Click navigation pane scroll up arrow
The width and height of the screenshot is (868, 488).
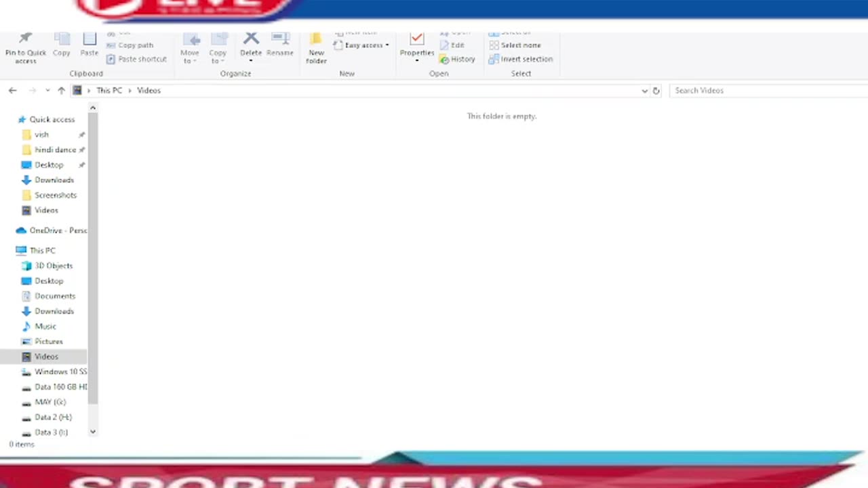pos(93,108)
